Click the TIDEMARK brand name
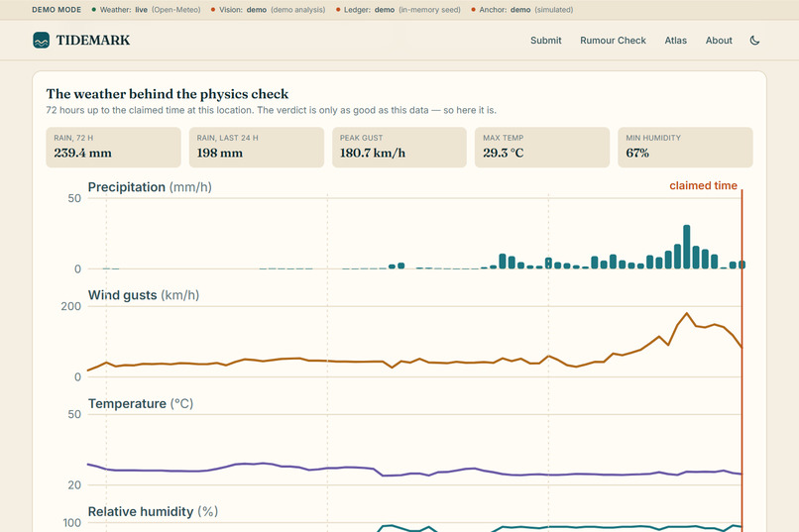 coord(93,41)
